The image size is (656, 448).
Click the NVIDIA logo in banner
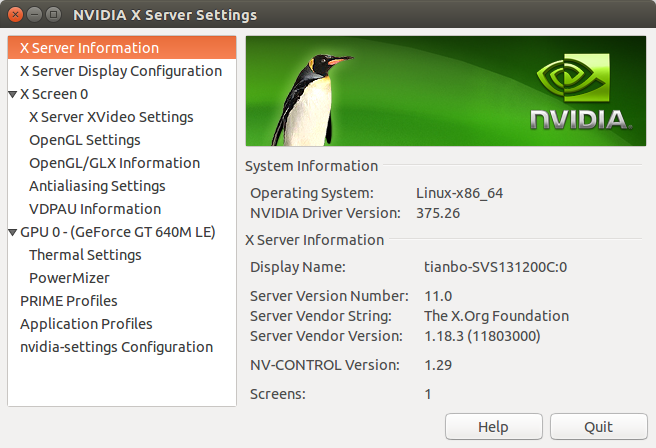(x=581, y=92)
